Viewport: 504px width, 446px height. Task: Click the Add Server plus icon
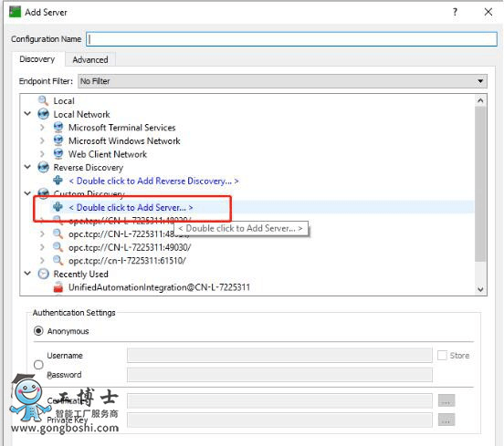(x=58, y=207)
